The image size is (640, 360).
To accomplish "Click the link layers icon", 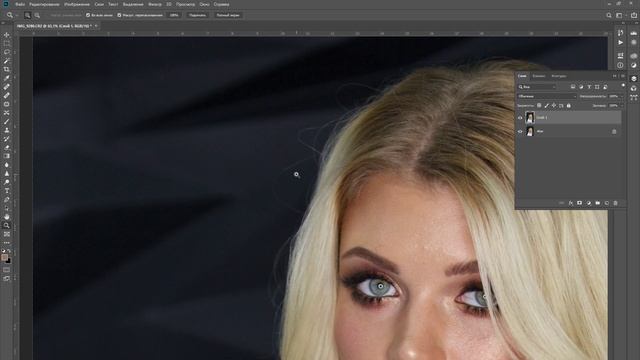I will [x=562, y=203].
